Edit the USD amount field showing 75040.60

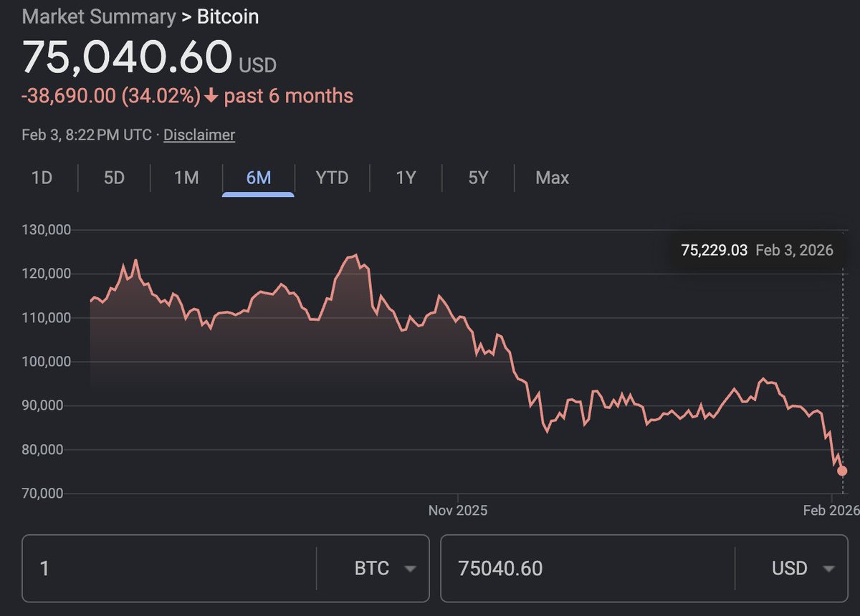click(x=588, y=569)
